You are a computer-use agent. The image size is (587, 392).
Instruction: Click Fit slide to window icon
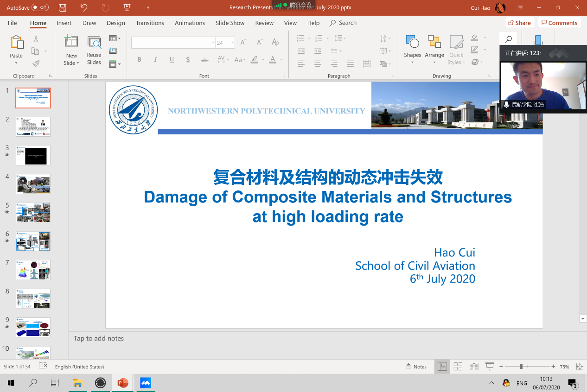click(579, 367)
